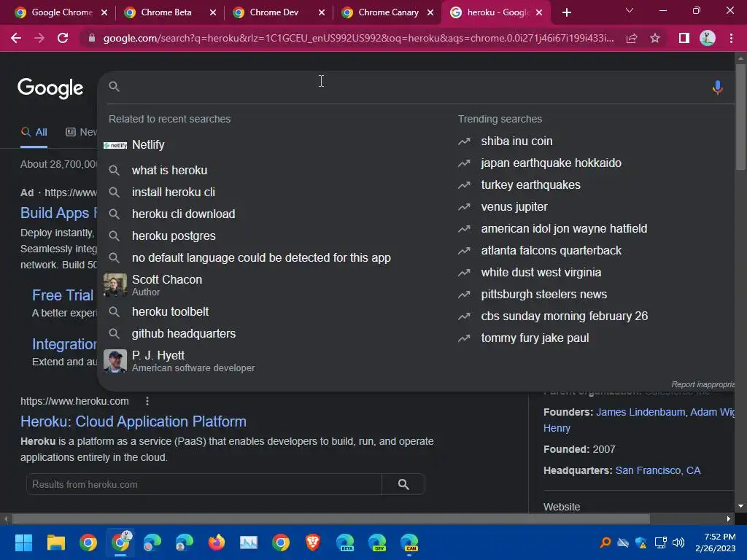This screenshot has height=560, width=747.
Task: Click search button in heroku.com results box
Action: pos(403,484)
